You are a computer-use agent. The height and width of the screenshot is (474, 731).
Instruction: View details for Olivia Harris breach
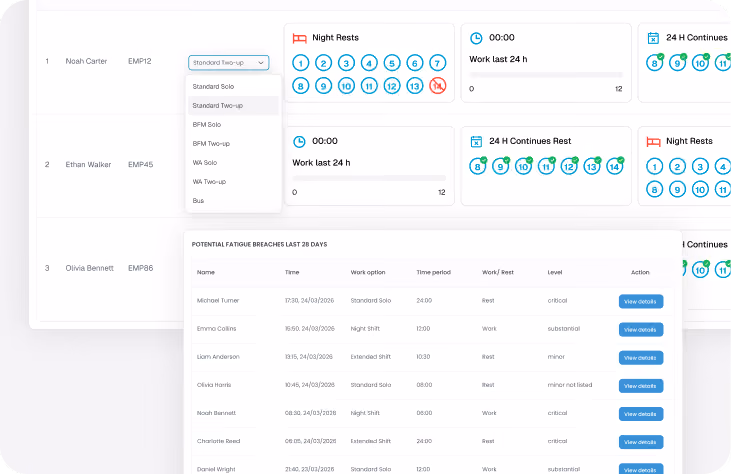641,386
